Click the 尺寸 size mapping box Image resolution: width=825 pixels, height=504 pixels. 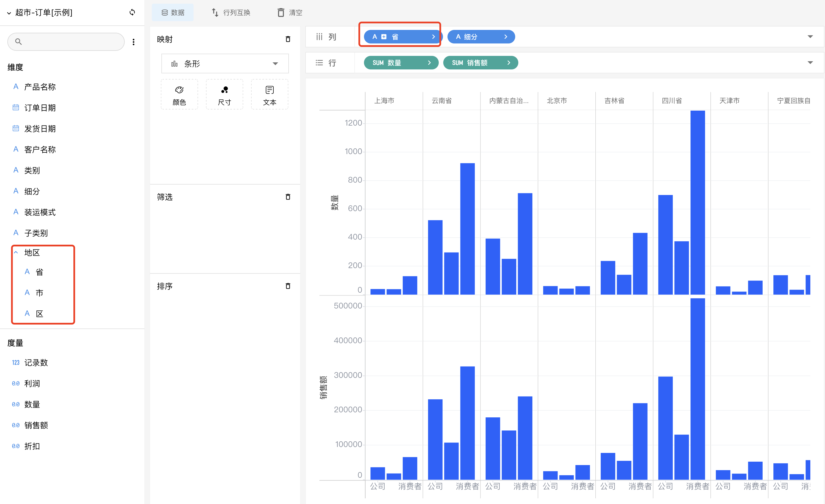coord(224,95)
